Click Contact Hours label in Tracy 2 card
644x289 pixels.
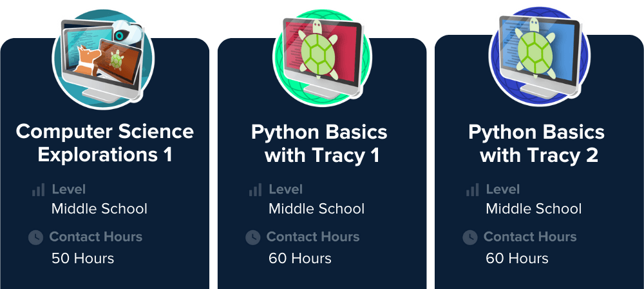point(530,237)
